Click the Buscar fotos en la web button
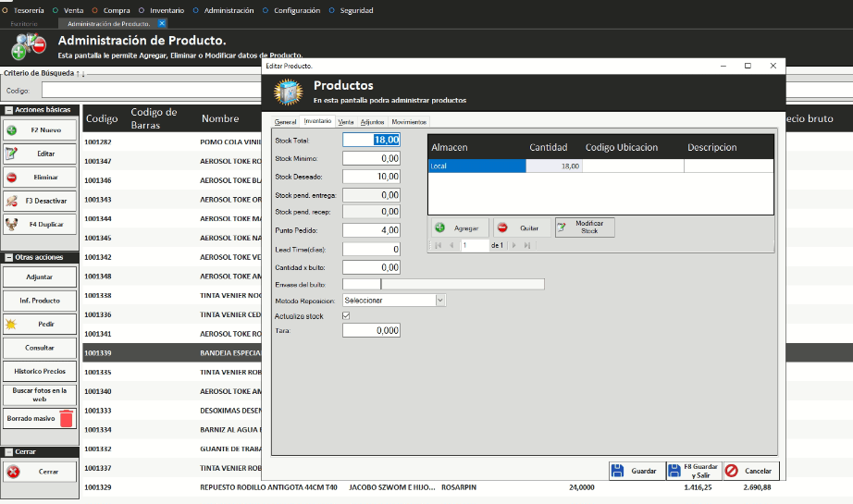Screen dimensions: 853x504 pos(39,395)
